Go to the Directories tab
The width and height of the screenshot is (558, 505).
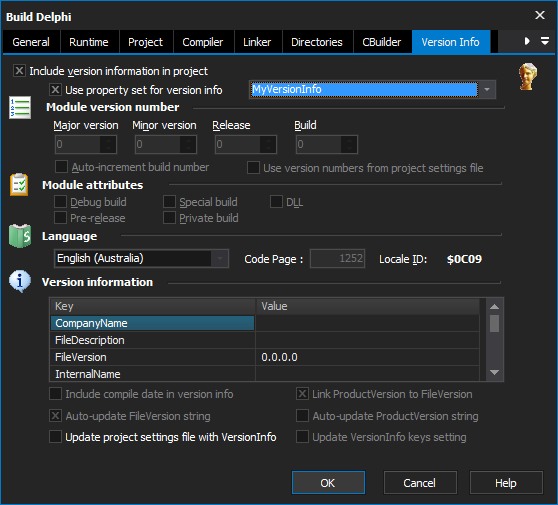pos(317,42)
